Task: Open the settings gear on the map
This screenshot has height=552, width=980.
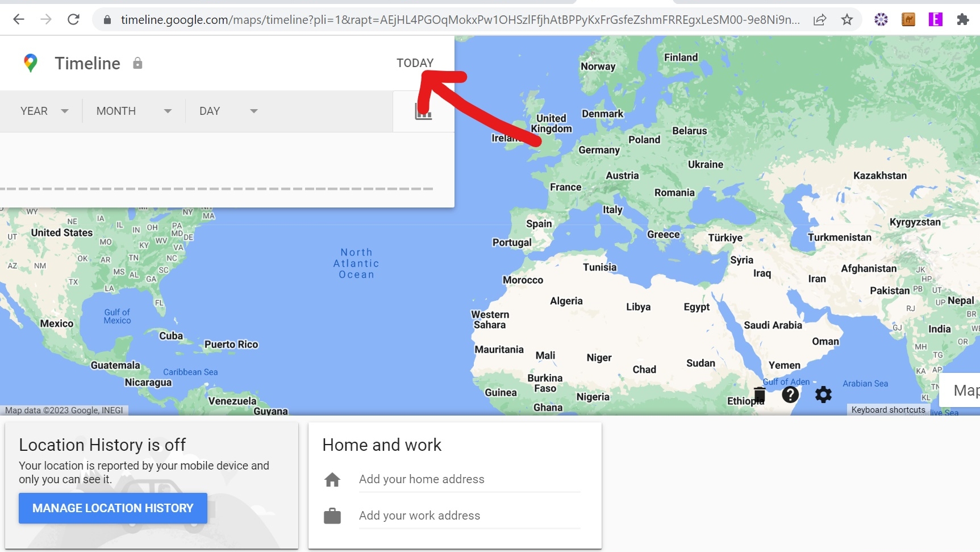Action: tap(823, 395)
